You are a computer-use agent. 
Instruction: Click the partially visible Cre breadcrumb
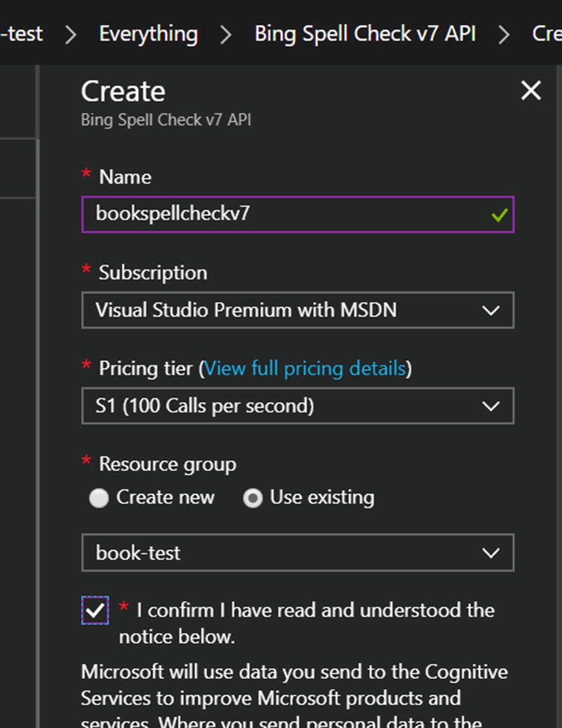pyautogui.click(x=546, y=34)
